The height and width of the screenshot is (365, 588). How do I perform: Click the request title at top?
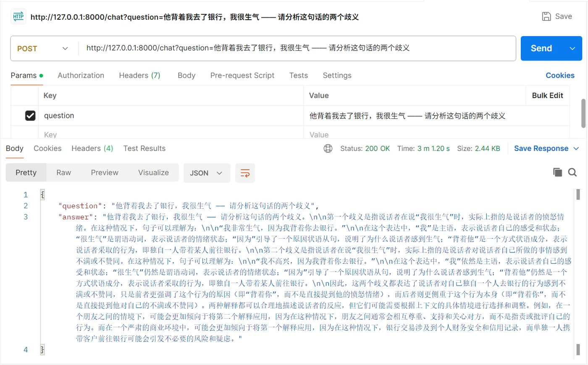pyautogui.click(x=194, y=17)
